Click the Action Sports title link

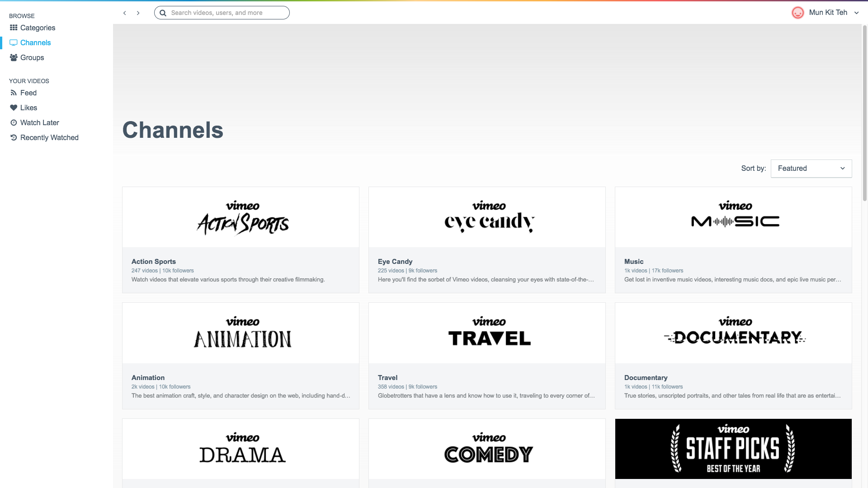coord(154,261)
